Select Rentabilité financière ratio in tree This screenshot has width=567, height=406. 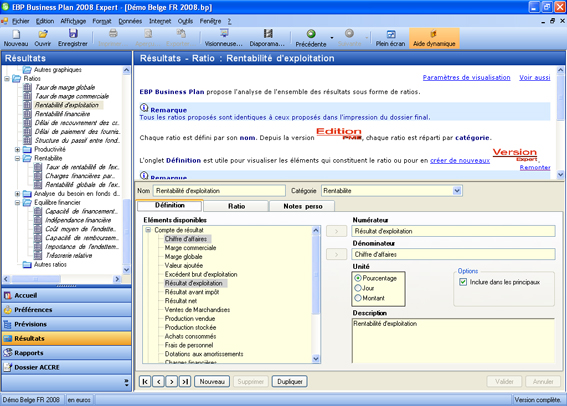pyautogui.click(x=62, y=114)
